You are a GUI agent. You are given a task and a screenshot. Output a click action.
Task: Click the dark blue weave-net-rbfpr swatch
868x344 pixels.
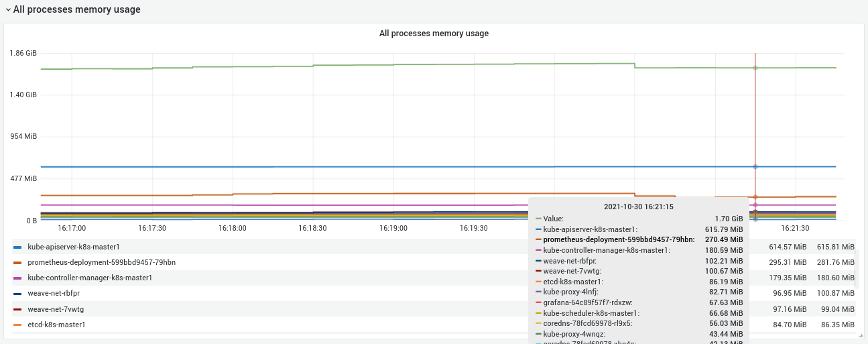[18, 294]
